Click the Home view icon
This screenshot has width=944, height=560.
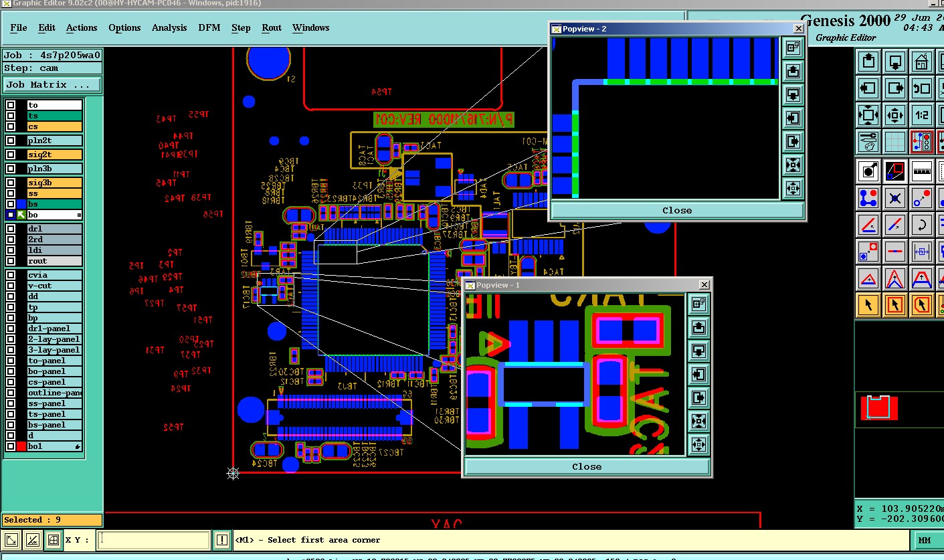coord(922,62)
